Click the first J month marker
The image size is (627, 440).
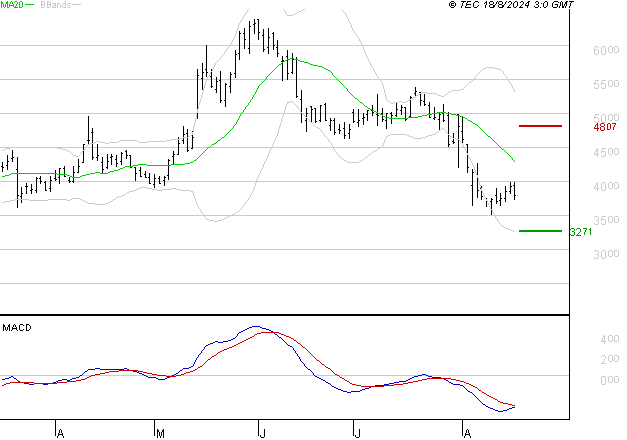pos(262,433)
